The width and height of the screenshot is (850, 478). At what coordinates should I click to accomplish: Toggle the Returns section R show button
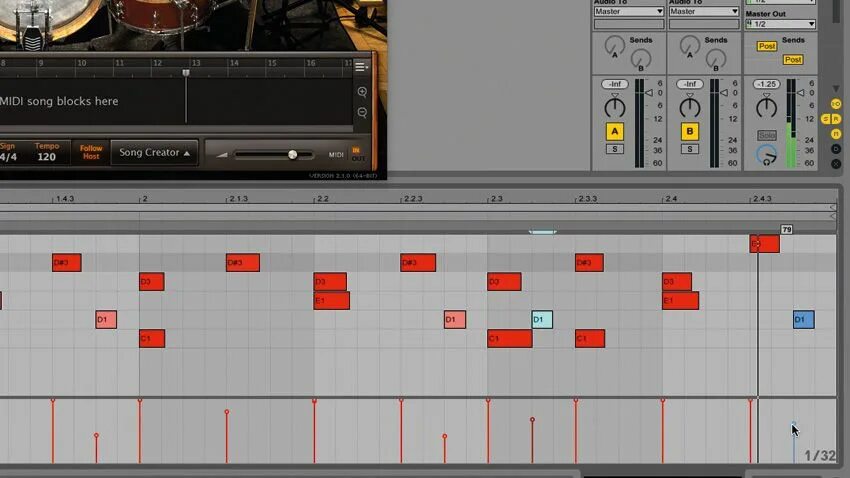(x=836, y=119)
